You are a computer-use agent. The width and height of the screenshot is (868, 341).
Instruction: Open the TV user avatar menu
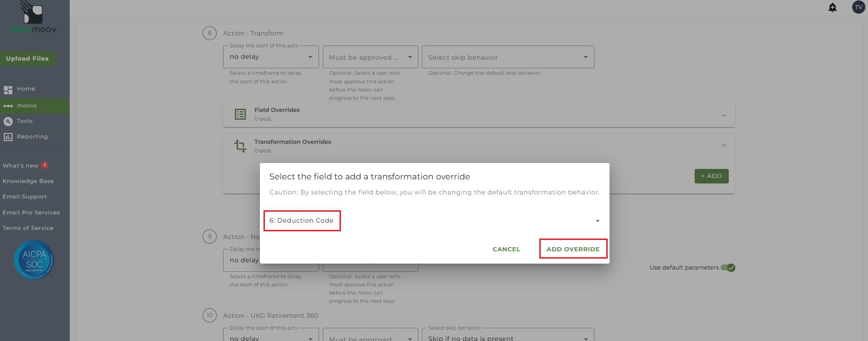(x=858, y=7)
